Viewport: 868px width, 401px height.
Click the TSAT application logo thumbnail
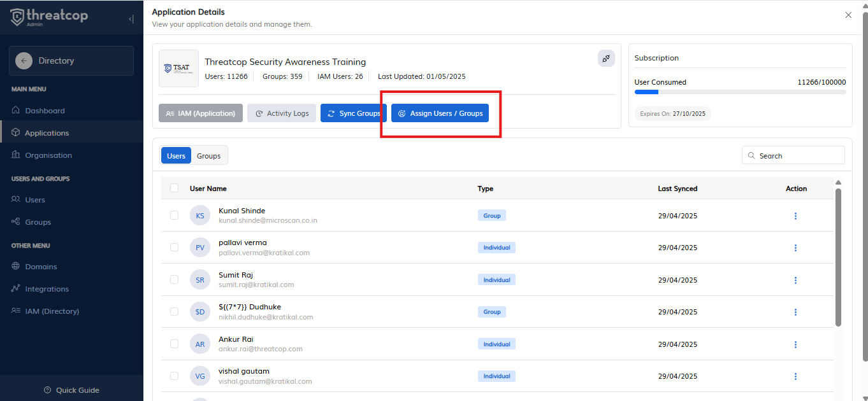(x=178, y=68)
